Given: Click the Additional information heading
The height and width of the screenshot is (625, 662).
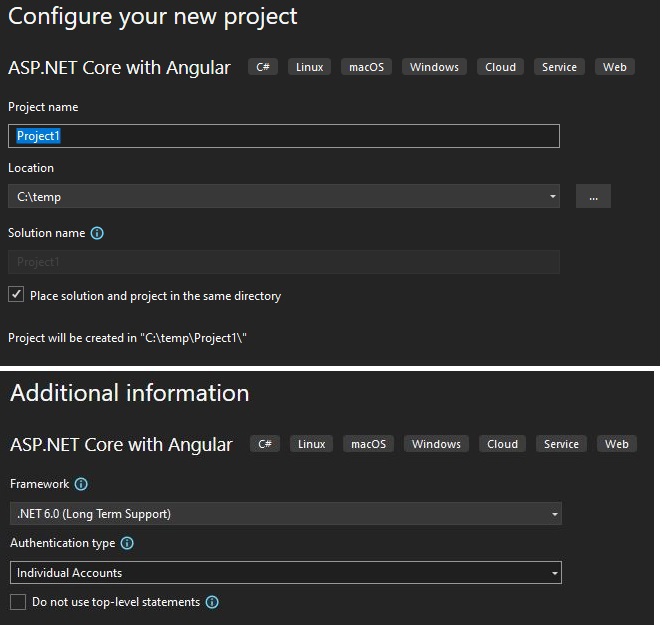Looking at the screenshot, I should tap(130, 393).
